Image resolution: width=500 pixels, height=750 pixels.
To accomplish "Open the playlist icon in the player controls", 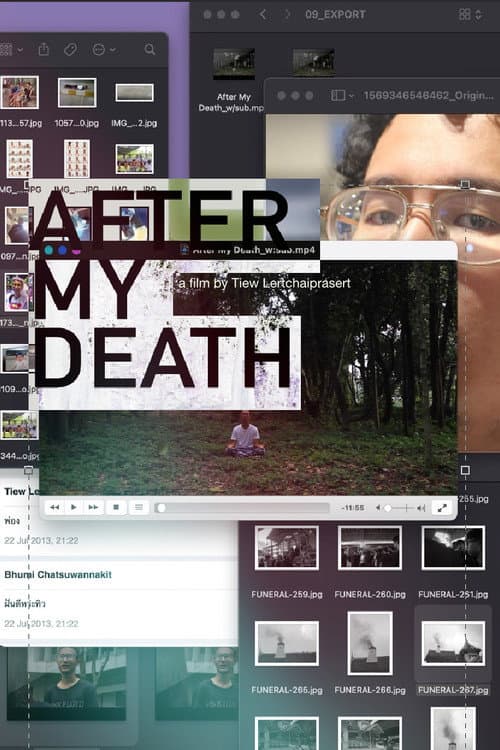I will (x=139, y=507).
